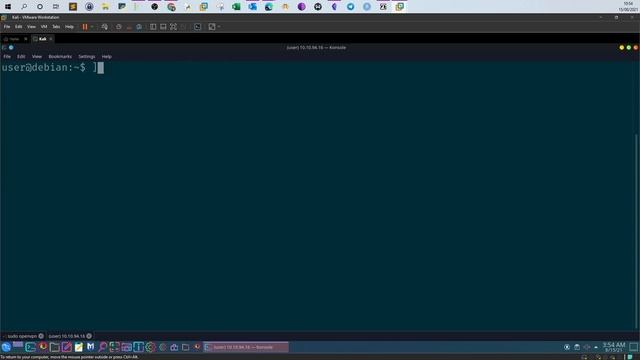This screenshot has height=360, width=640.
Task: Open Windows taskbar search
Action: [x=24, y=7]
